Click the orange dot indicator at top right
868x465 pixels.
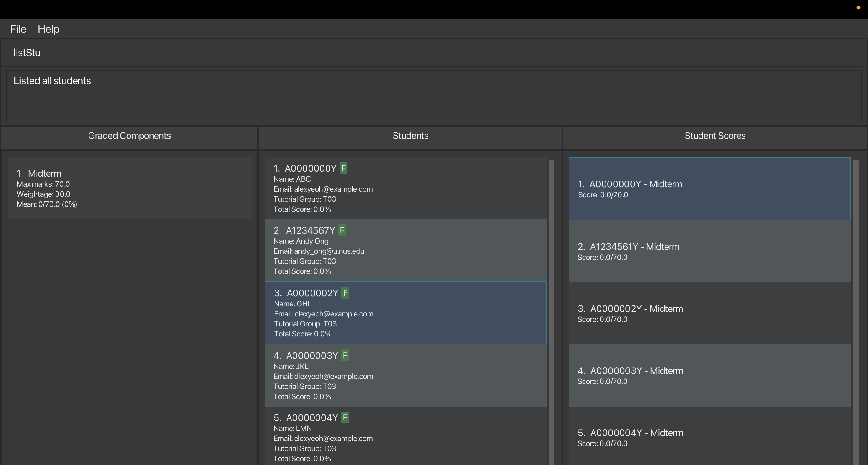858,8
